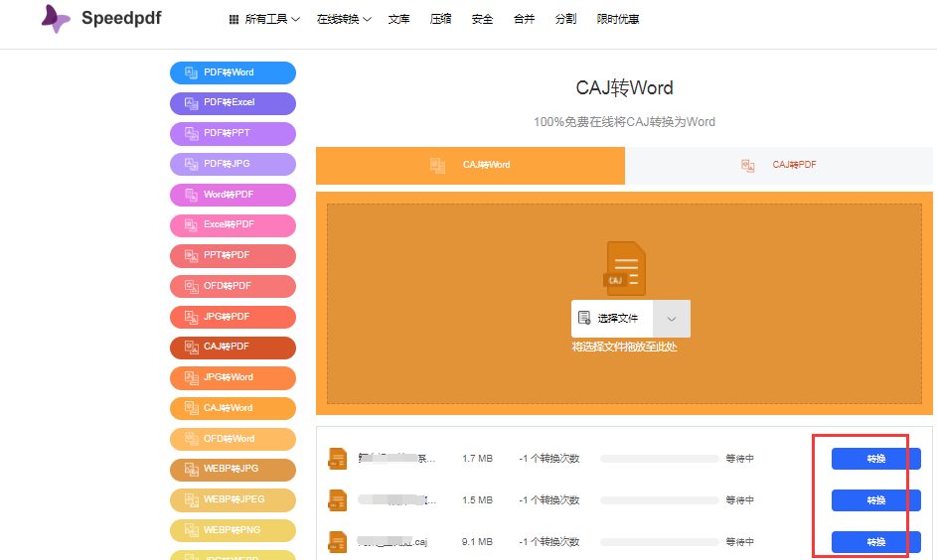The height and width of the screenshot is (560, 937).
Task: Click 转换 for the 1.7 MB file
Action: [876, 459]
